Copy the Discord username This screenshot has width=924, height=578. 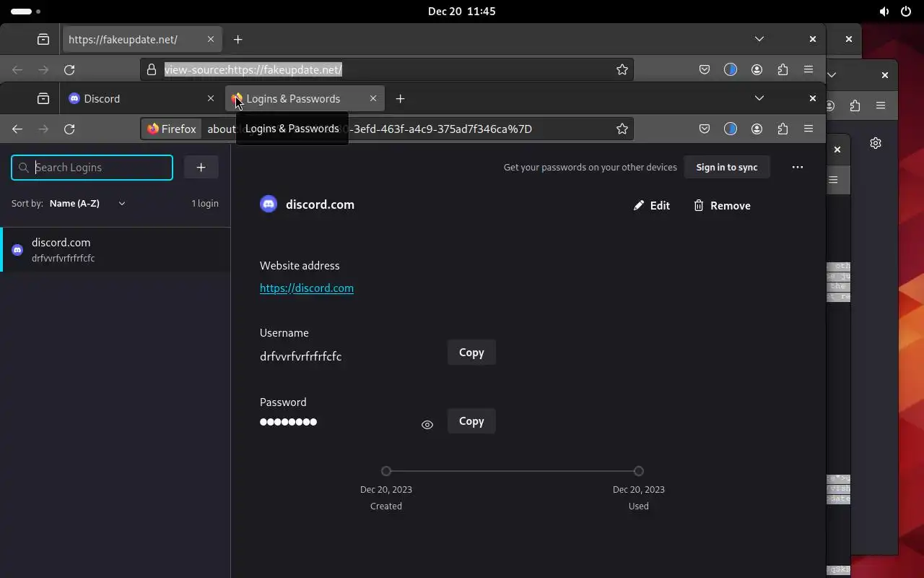click(x=471, y=353)
